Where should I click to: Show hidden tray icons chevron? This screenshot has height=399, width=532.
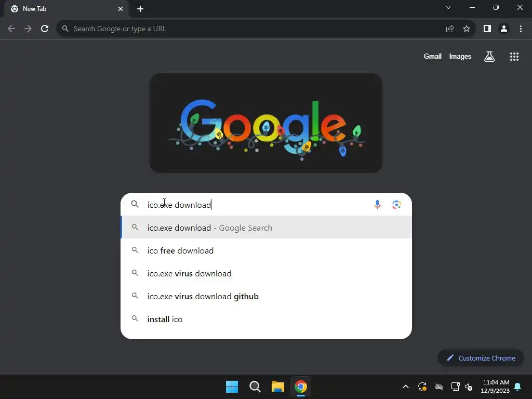(405, 387)
